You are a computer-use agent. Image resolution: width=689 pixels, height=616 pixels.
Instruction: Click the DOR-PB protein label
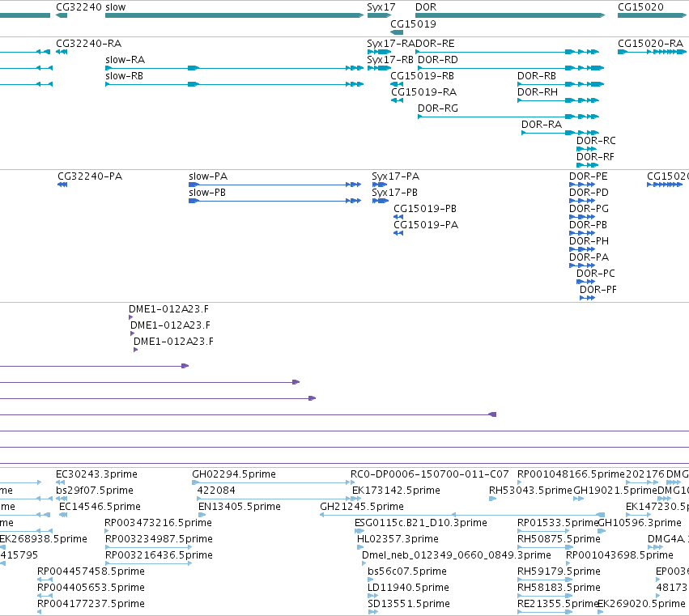(588, 225)
